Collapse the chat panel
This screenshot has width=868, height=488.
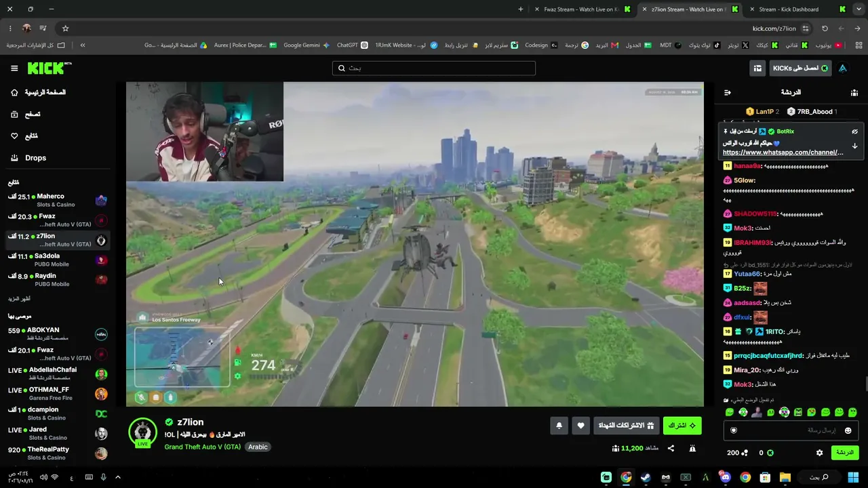point(727,92)
